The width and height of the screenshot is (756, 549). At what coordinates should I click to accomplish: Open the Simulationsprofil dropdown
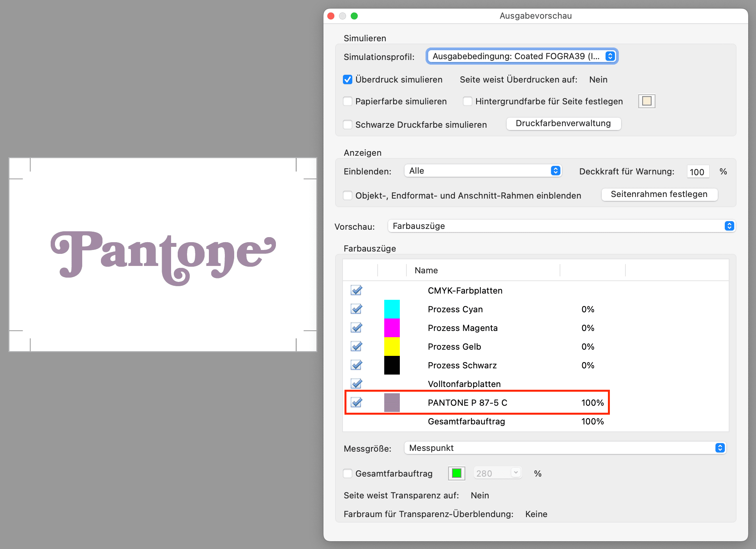coord(522,56)
